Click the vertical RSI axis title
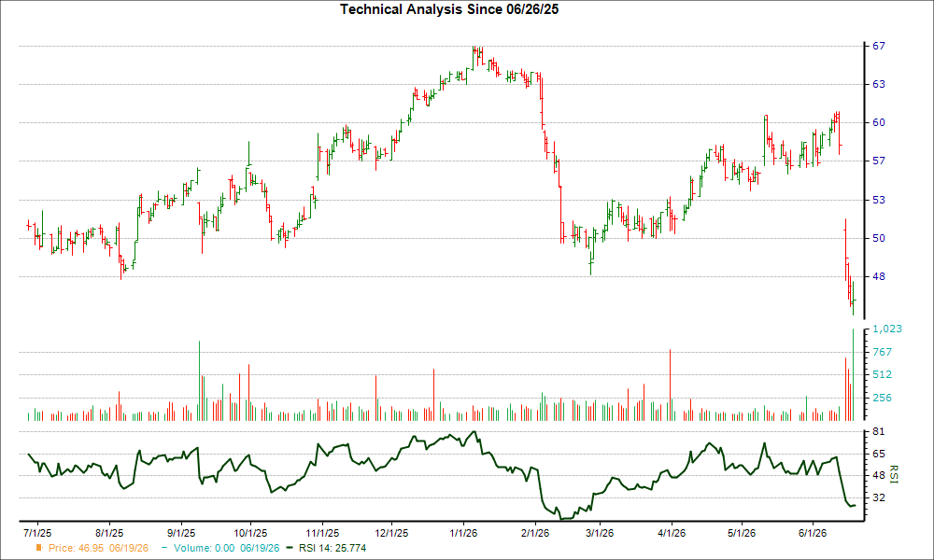 tap(894, 474)
